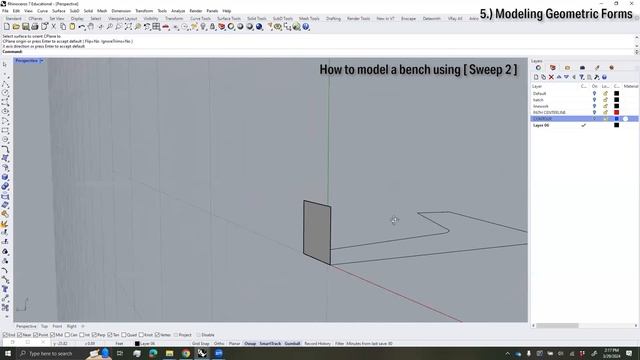This screenshot has height=360, width=640.
Task: Click the hammer Tools icon in Layers panel
Action: (x=597, y=77)
